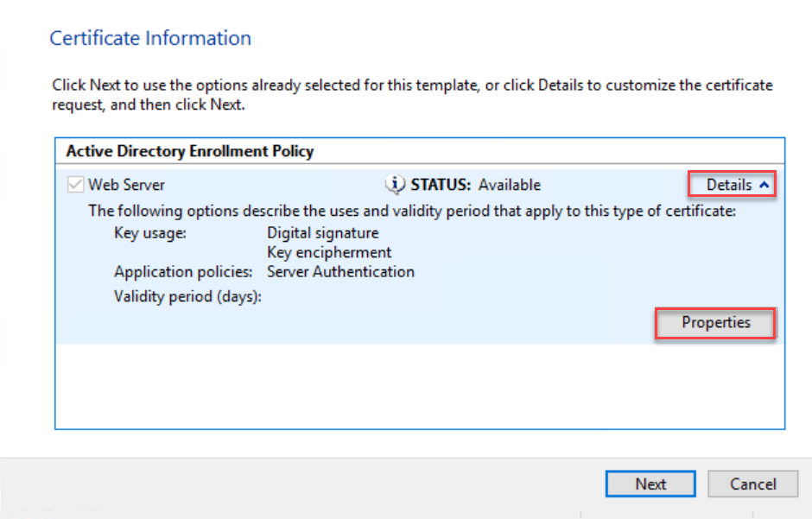Click the Active Directory Enrollment Policy header

pos(190,151)
